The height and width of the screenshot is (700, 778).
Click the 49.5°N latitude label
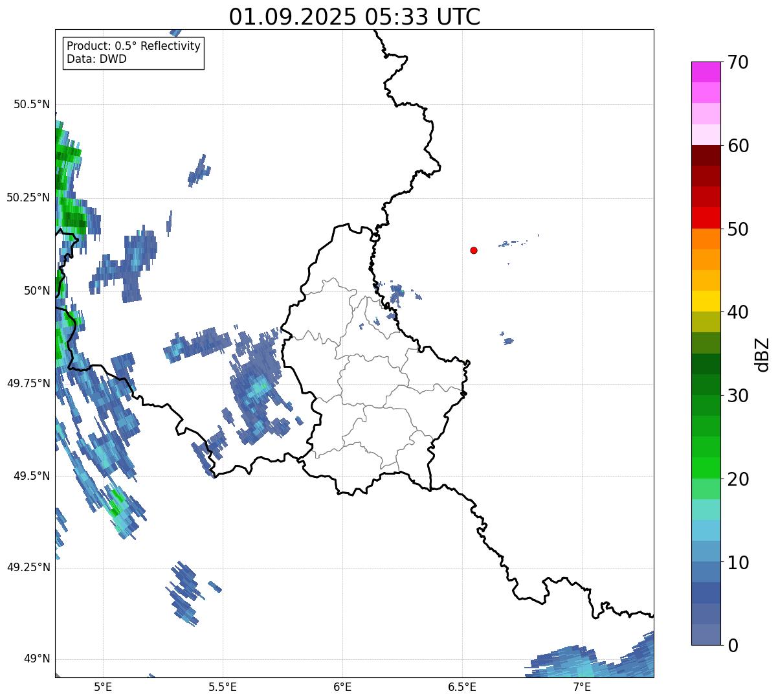[x=32, y=476]
